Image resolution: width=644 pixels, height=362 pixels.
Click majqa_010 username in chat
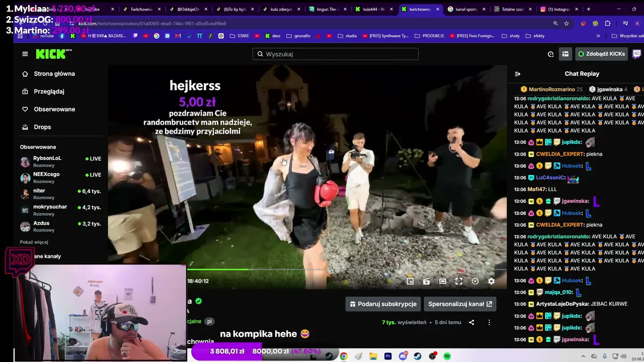point(559,292)
